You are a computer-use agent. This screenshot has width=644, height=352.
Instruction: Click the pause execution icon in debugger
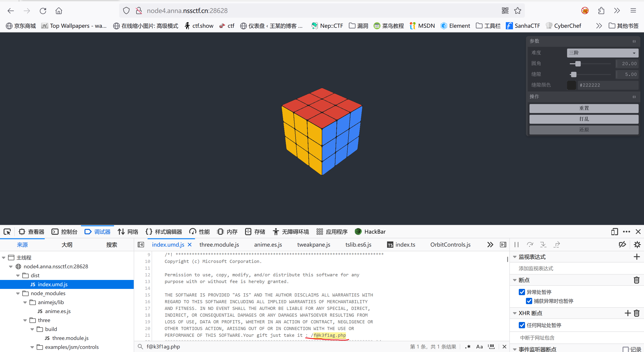coord(517,244)
